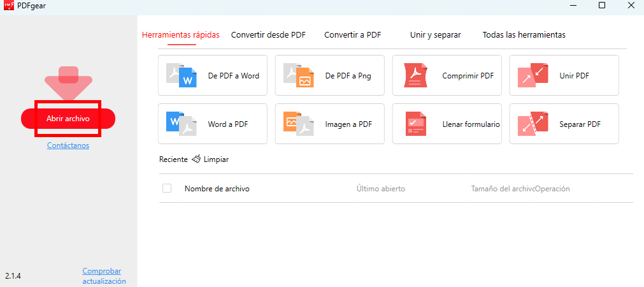Screen dimensions: 644x287
Task: Click the Imagen a PDF label
Action: (x=348, y=124)
